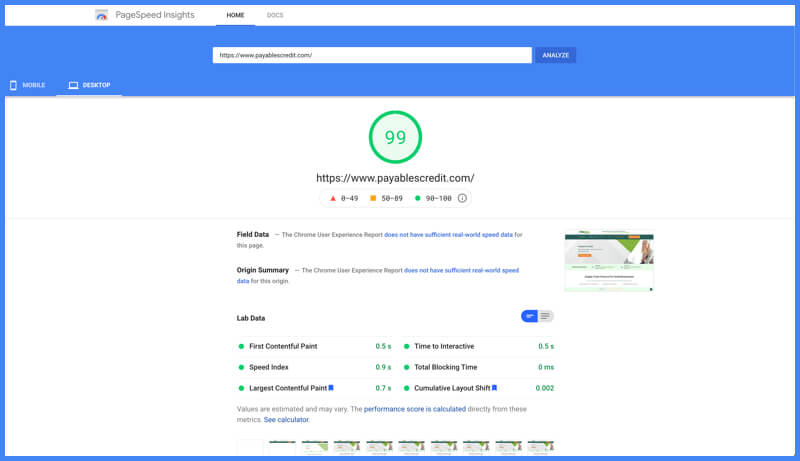Click the Total Blocking Time green status dot
This screenshot has height=461, width=800.
coord(407,367)
